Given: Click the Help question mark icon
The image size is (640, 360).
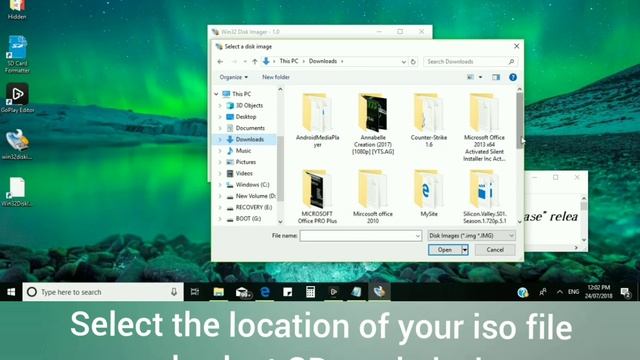Looking at the screenshot, I should click(513, 77).
